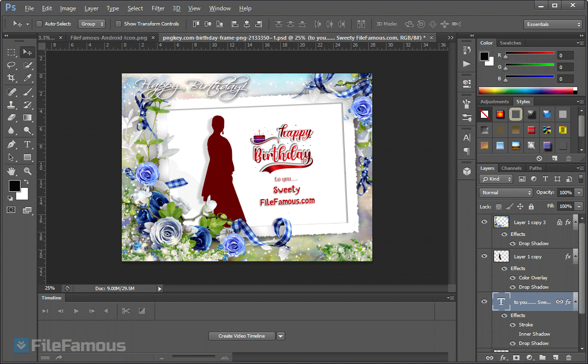Switch to the Channels tab
This screenshot has height=364, width=588.
[x=511, y=168]
